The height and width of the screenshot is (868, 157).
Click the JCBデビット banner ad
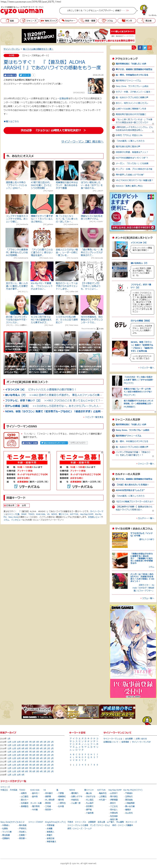[x=133, y=212]
